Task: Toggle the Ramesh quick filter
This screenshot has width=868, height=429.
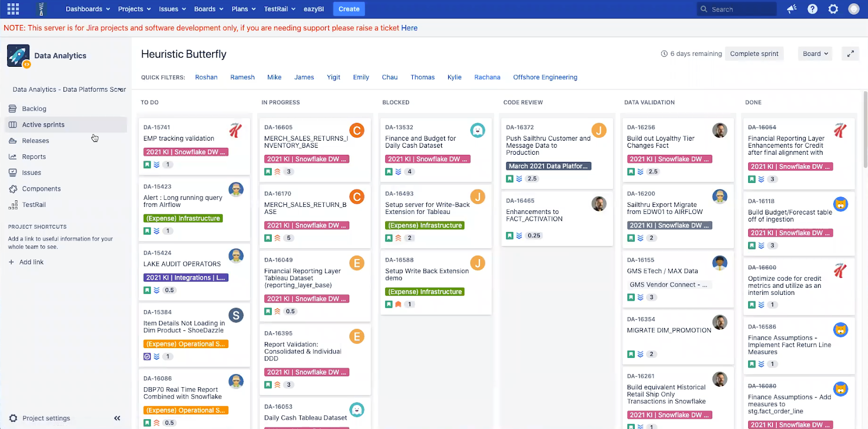Action: pos(242,77)
